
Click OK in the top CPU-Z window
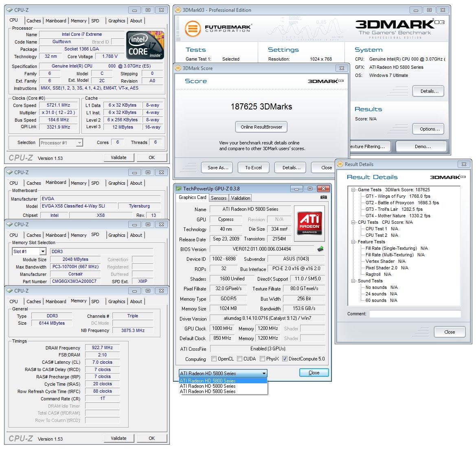click(x=152, y=157)
